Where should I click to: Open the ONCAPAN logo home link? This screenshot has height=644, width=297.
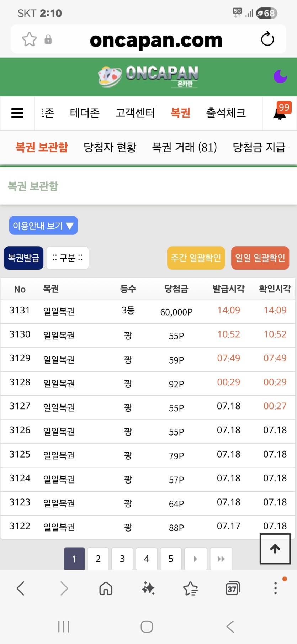point(148,76)
